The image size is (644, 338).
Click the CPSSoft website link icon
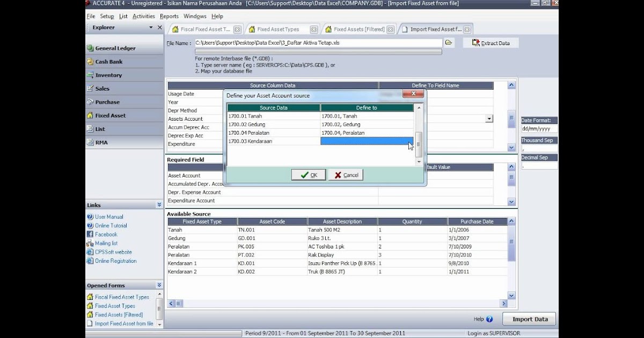click(90, 252)
